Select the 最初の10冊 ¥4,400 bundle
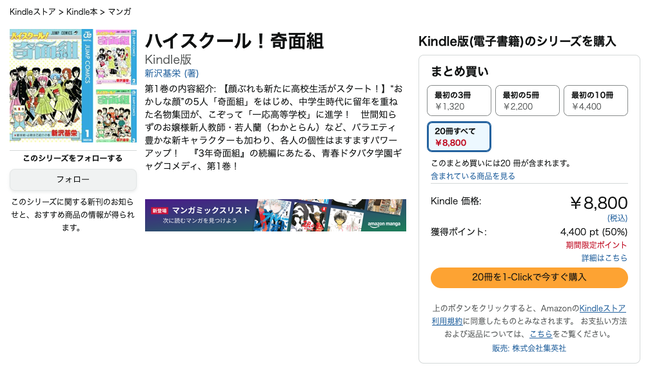 596,101
